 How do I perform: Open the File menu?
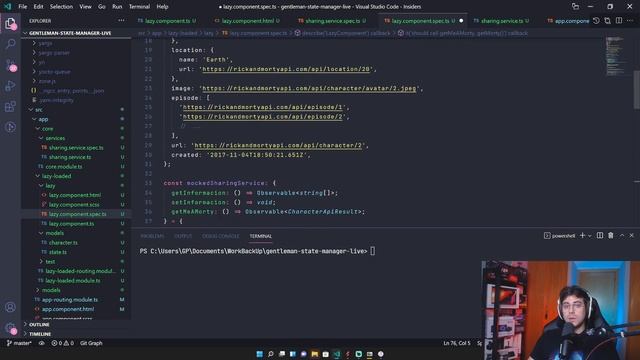pos(22,7)
